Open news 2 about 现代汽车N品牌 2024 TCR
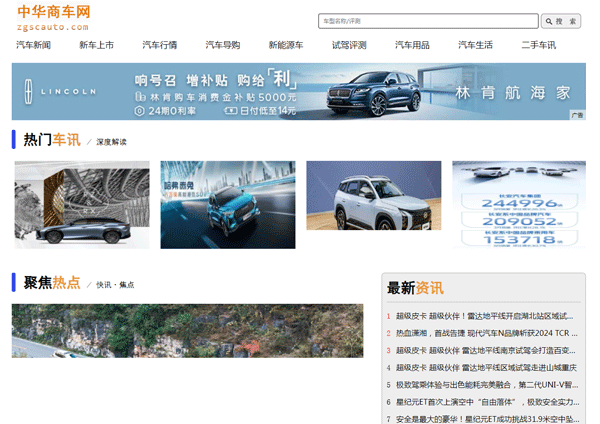The width and height of the screenshot is (600, 424). pos(486,333)
